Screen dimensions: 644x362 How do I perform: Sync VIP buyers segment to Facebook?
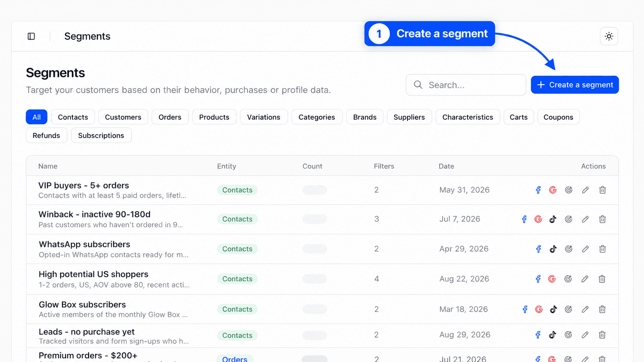coord(538,190)
